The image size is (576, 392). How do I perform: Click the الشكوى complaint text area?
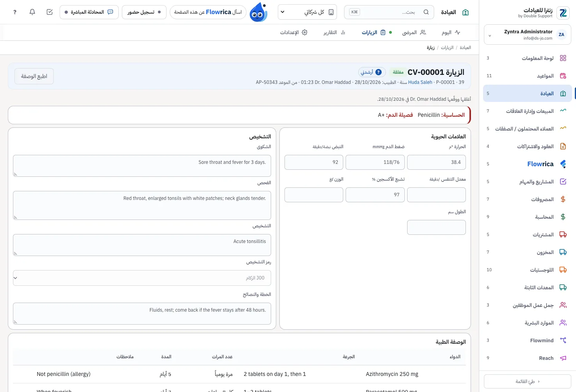coord(142,166)
